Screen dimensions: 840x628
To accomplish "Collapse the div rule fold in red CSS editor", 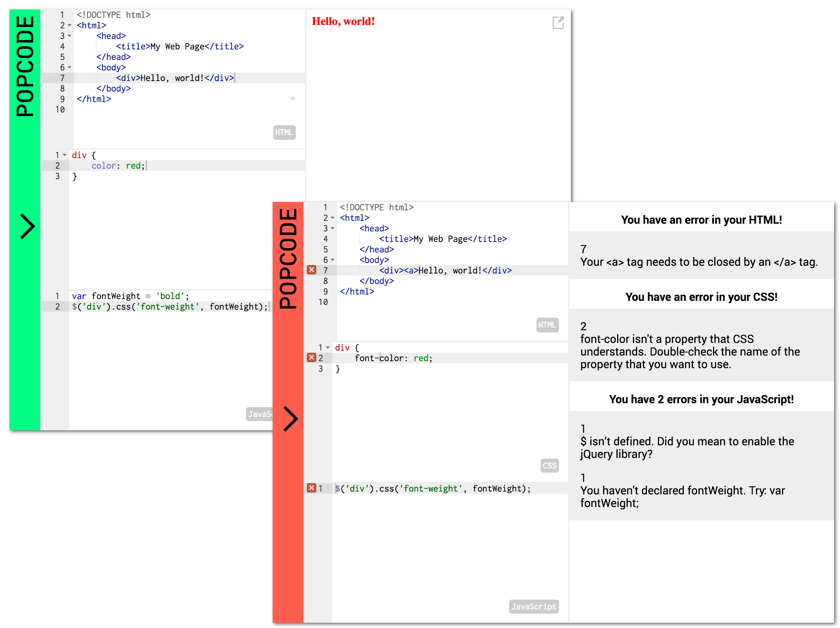I will 328,347.
